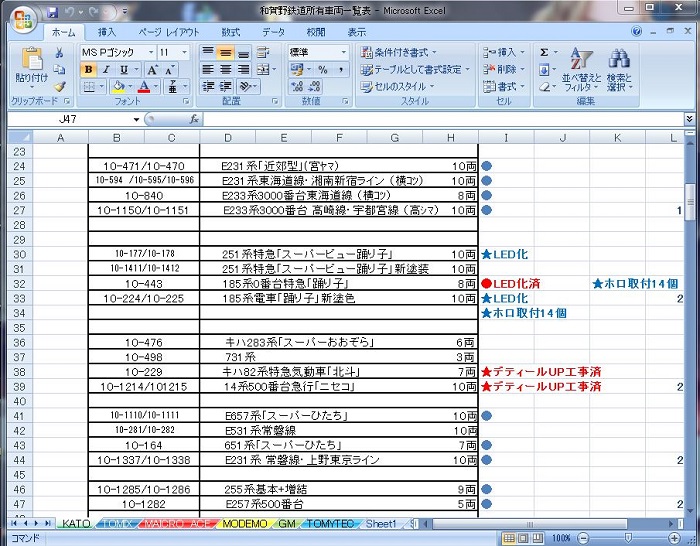Viewport: 700px width, 546px height.
Task: Open テーブルとして書式設定 dropdown
Action: point(415,69)
